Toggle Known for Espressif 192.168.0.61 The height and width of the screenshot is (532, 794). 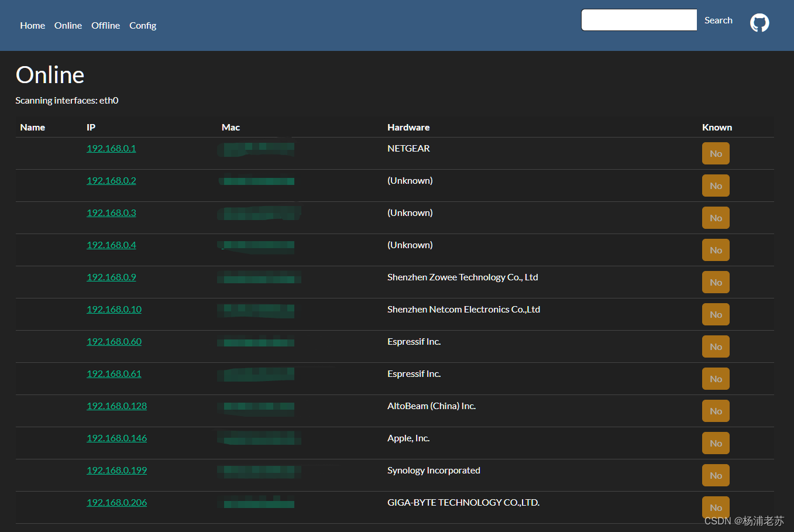[716, 379]
